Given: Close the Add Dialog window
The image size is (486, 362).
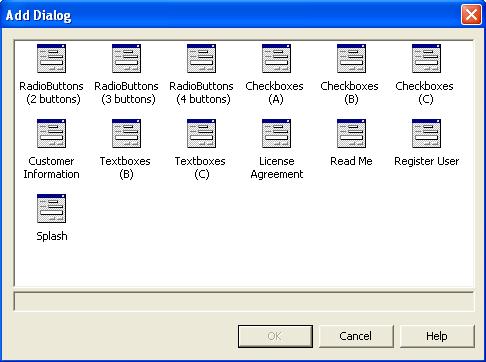Looking at the screenshot, I should coord(471,15).
